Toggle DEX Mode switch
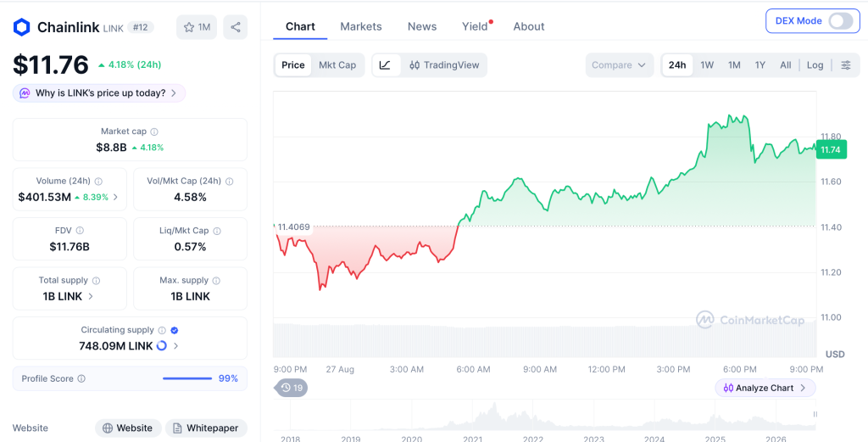This screenshot has width=868, height=442. click(x=841, y=21)
